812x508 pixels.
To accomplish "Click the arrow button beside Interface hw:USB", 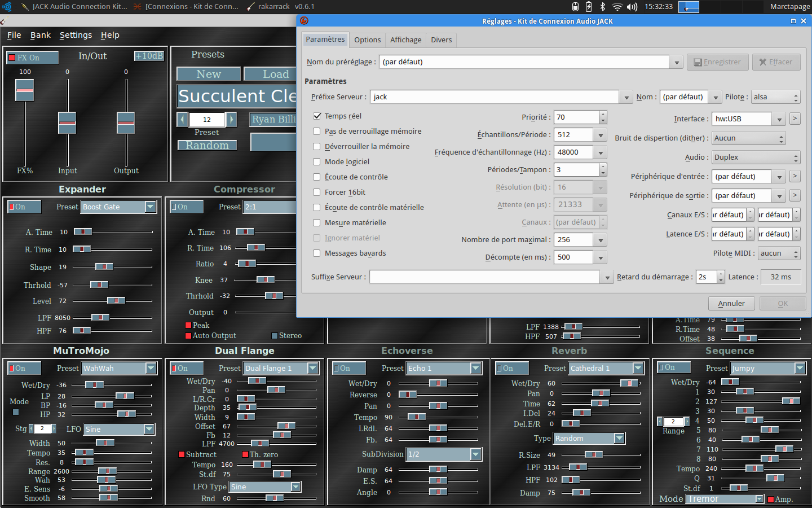I will click(795, 119).
